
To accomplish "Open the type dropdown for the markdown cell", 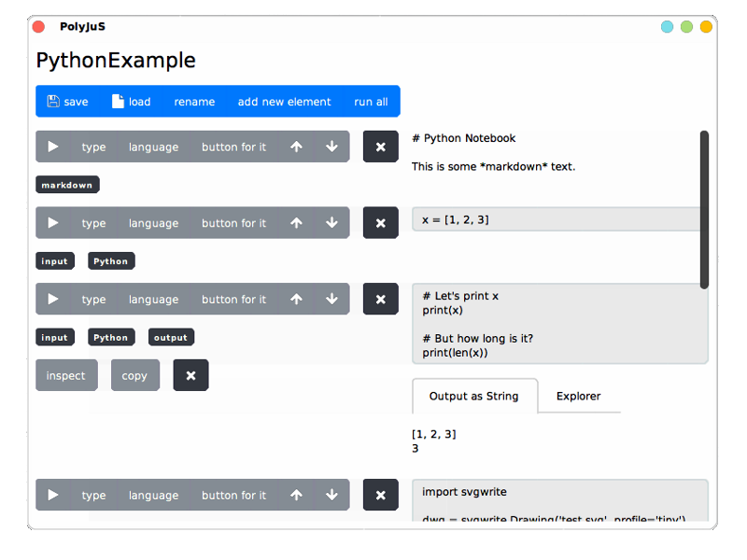I will pyautogui.click(x=93, y=147).
